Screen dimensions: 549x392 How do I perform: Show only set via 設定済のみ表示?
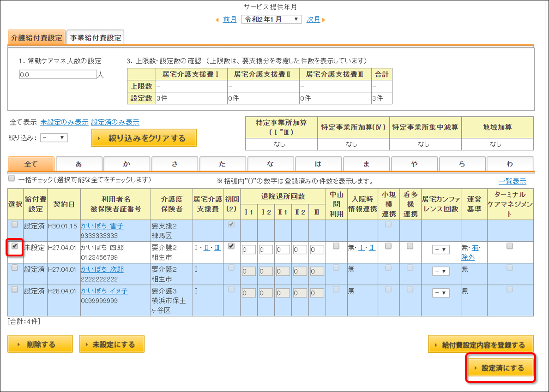coord(115,122)
